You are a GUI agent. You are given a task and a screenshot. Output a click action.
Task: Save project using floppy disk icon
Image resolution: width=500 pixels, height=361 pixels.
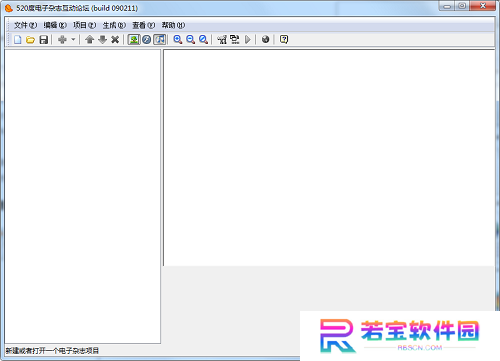tap(44, 40)
